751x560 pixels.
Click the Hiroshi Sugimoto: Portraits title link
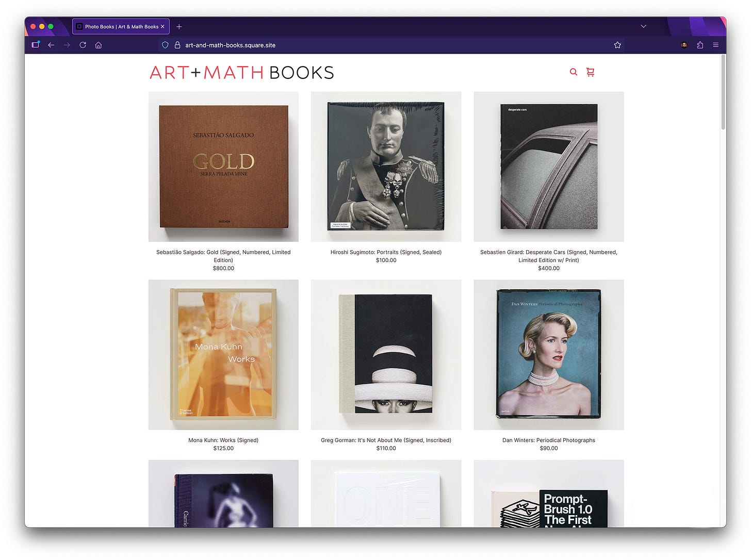point(386,252)
